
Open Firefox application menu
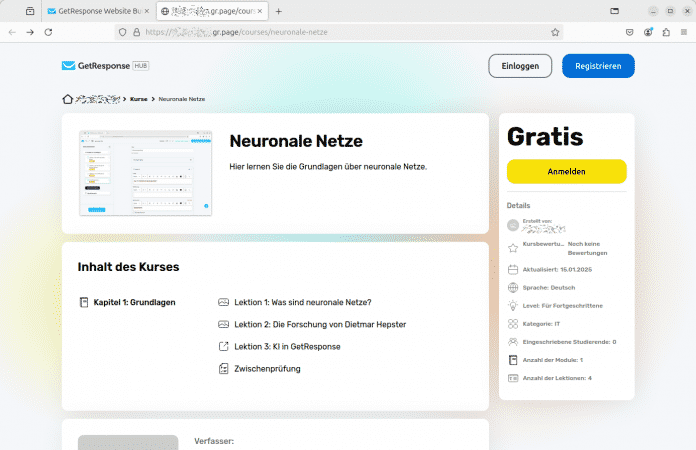pyautogui.click(x=682, y=32)
